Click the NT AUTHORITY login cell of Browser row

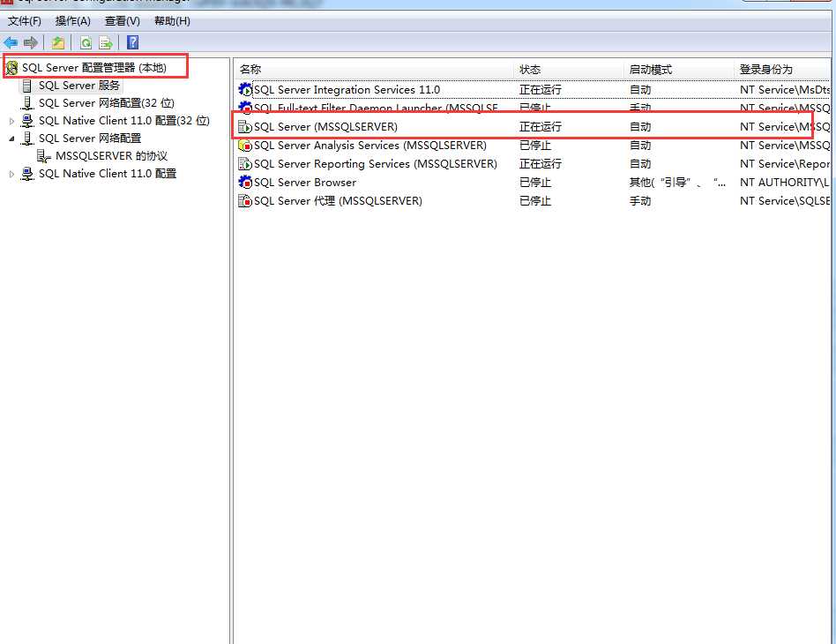click(x=784, y=183)
